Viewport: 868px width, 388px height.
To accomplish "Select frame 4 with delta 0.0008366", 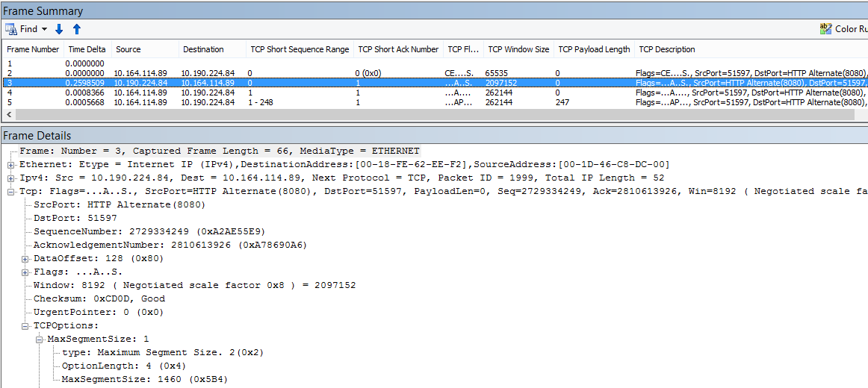I will click(435, 93).
